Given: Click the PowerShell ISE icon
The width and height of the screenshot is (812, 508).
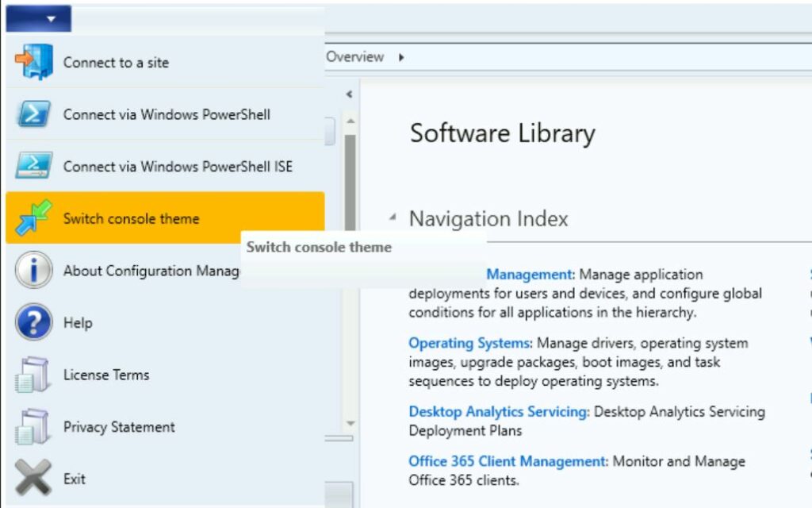Looking at the screenshot, I should point(33,165).
